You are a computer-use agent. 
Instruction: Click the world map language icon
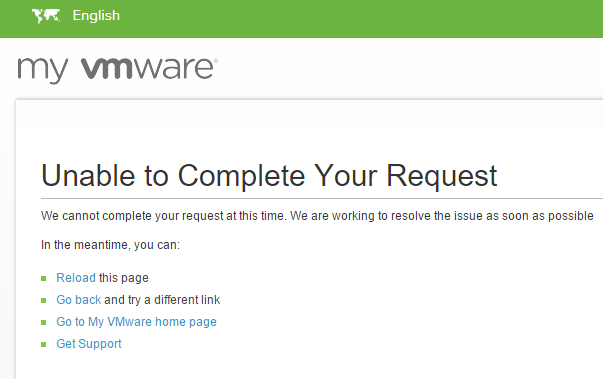(46, 16)
